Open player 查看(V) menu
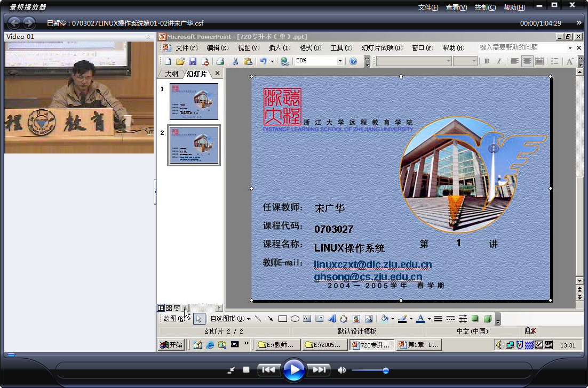The width and height of the screenshot is (588, 388). click(x=456, y=7)
